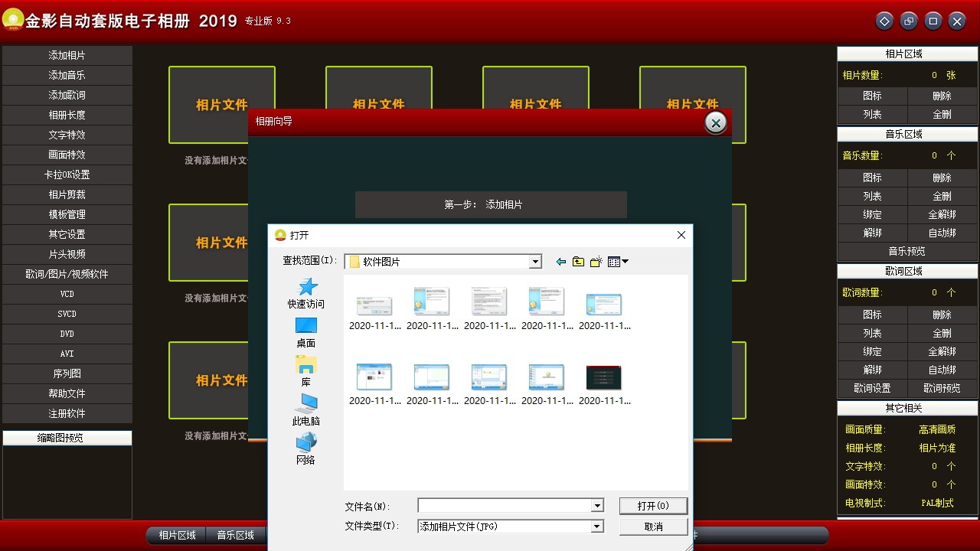The height and width of the screenshot is (551, 980).
Task: Expand the 查找范围 folder dropdown
Action: pyautogui.click(x=535, y=262)
